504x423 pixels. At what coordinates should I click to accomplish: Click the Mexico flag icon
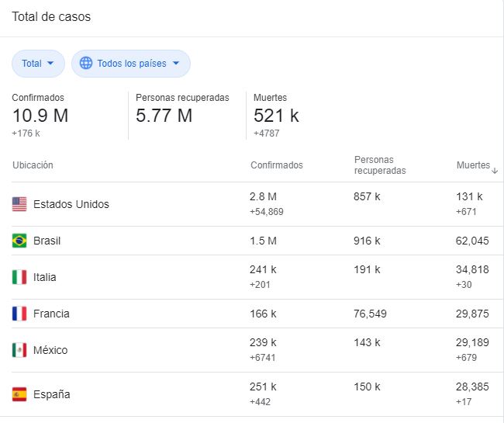tap(19, 350)
